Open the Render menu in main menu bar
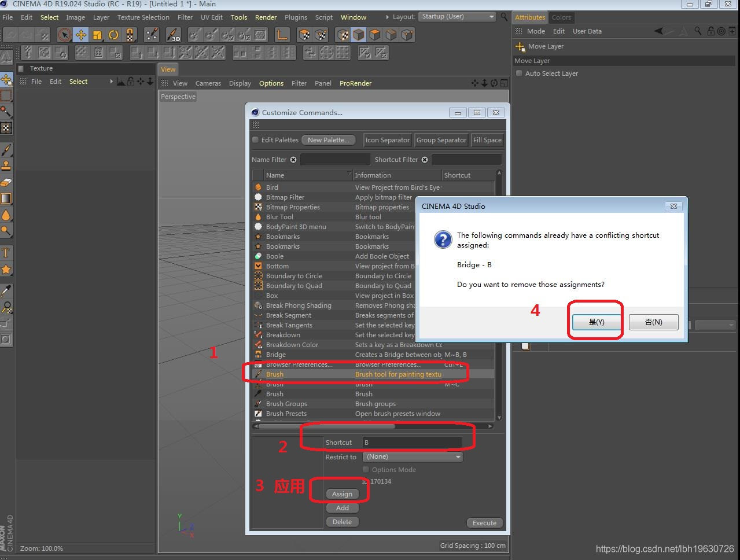The height and width of the screenshot is (560, 740). (266, 17)
